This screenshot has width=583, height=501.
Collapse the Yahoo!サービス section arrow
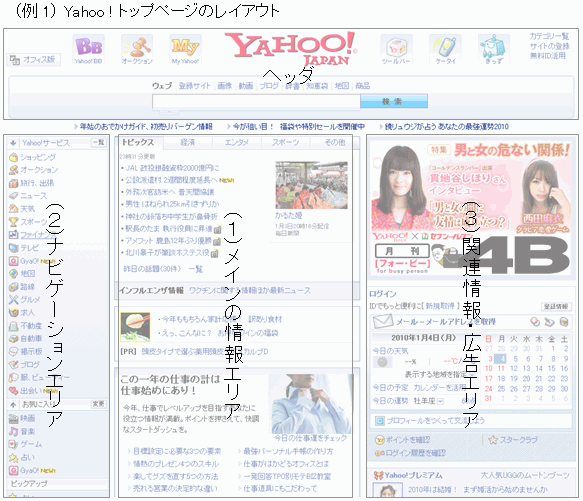click(x=13, y=143)
